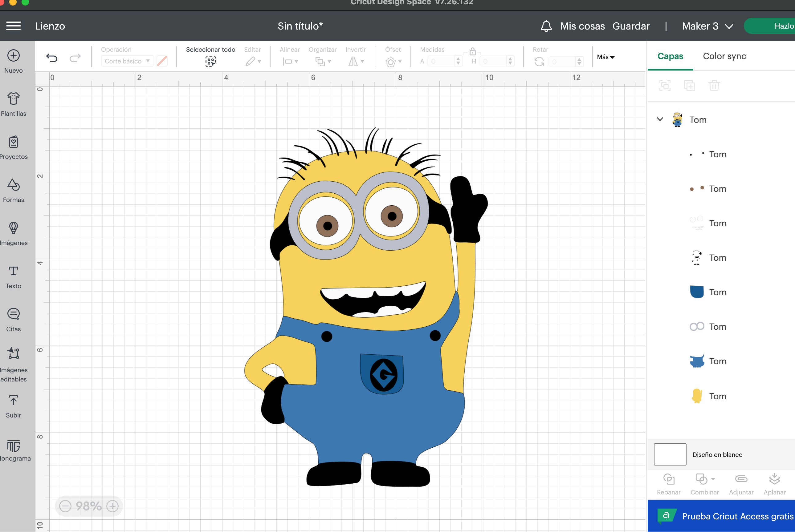795x532 pixels.
Task: Apply Aplanar to the selection
Action: (775, 479)
